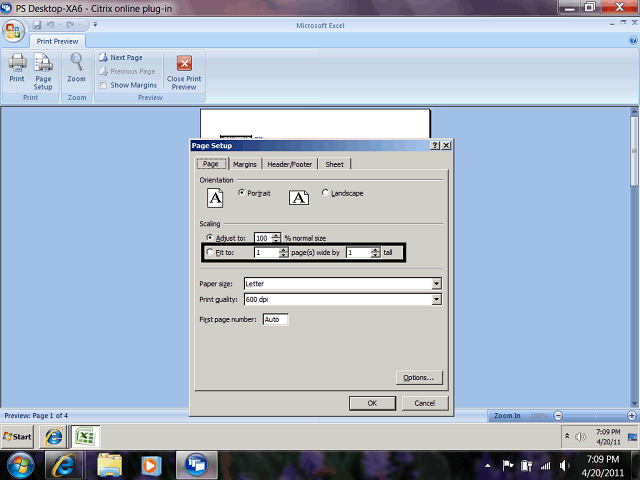
Task: Click the Citrix session taskbar icon
Action: 197,465
